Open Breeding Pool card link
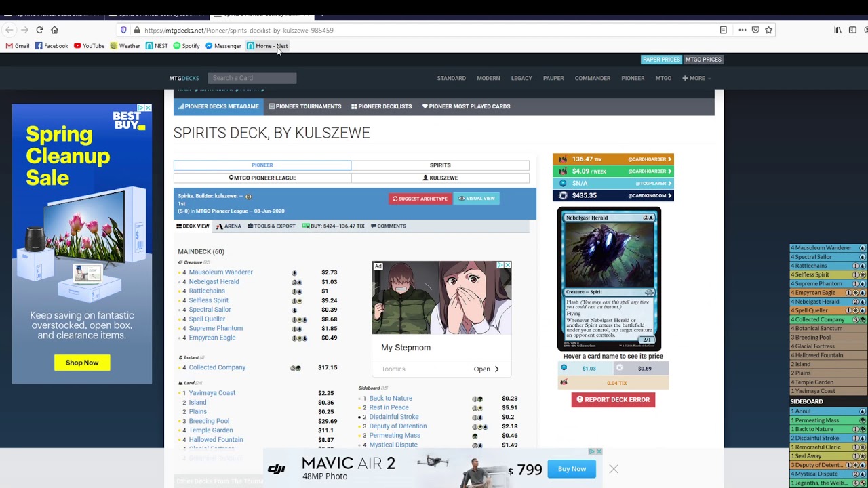This screenshot has width=868, height=488. click(x=209, y=421)
